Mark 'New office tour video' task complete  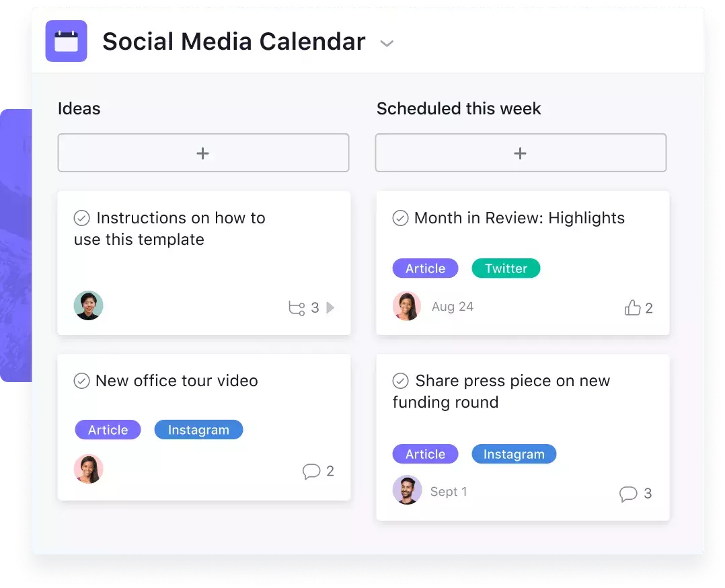82,381
